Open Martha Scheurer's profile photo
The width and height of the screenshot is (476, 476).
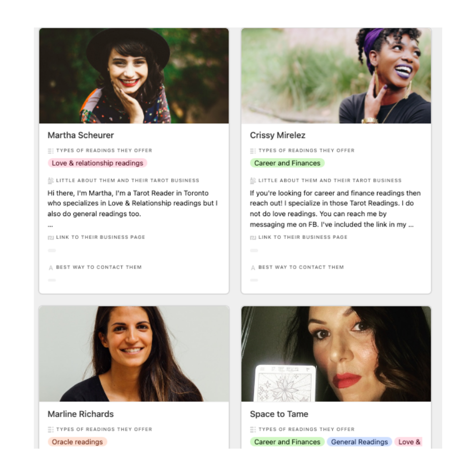(x=134, y=76)
